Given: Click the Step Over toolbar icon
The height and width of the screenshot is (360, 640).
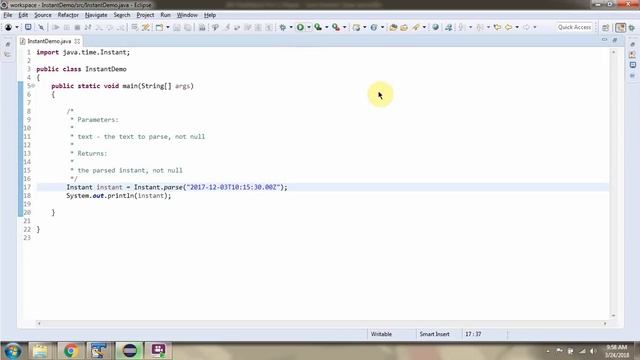Looking at the screenshot, I should click(x=109, y=27).
